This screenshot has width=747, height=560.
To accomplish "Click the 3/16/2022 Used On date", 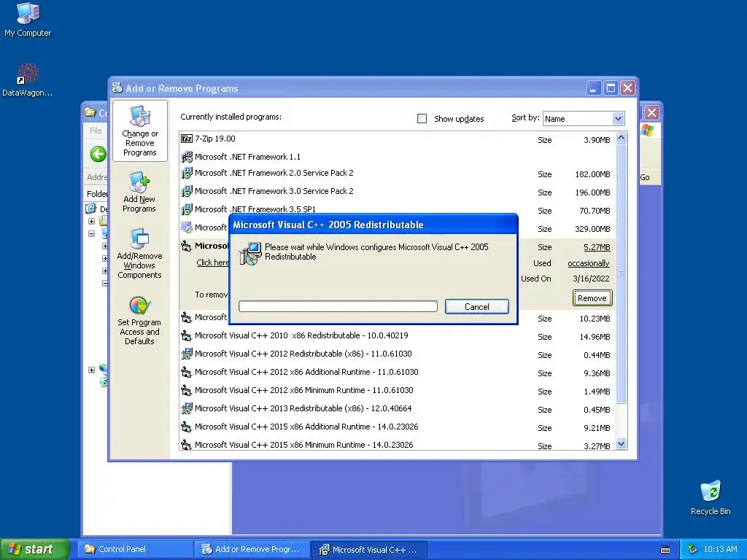I will coord(591,279).
